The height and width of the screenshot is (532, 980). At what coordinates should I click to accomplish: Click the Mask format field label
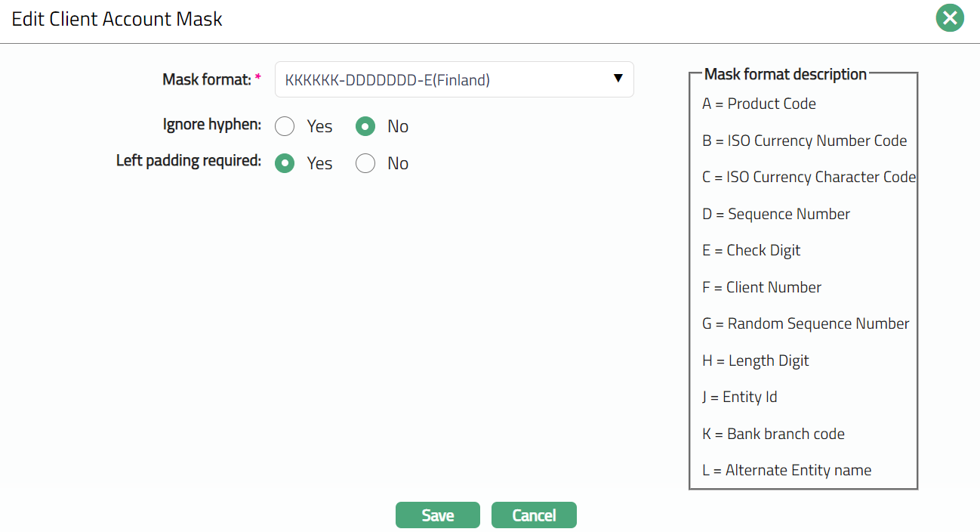click(x=206, y=79)
